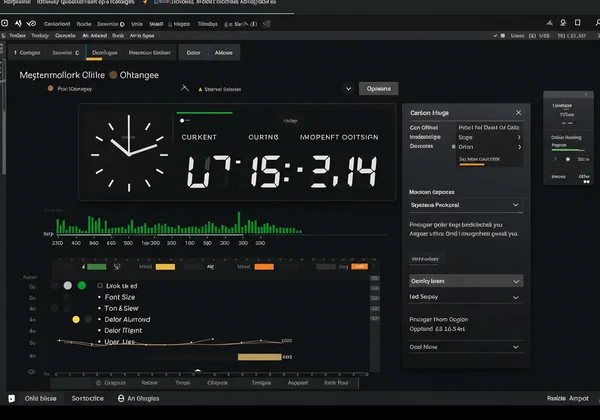
Task: Open the chevron dropdown left of Opnens
Action: tap(349, 89)
